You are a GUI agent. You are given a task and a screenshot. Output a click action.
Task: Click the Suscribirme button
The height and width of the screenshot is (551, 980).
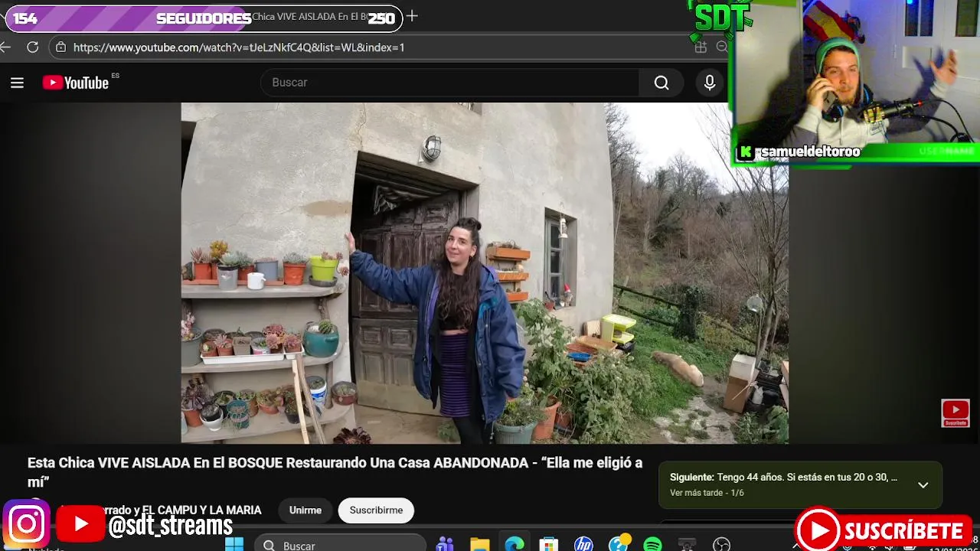pyautogui.click(x=376, y=510)
